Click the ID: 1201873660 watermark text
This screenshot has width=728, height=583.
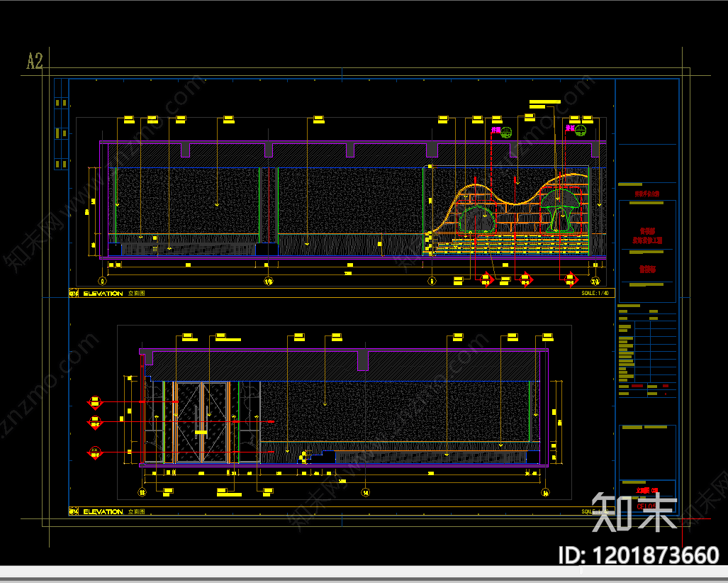pyautogui.click(x=639, y=555)
